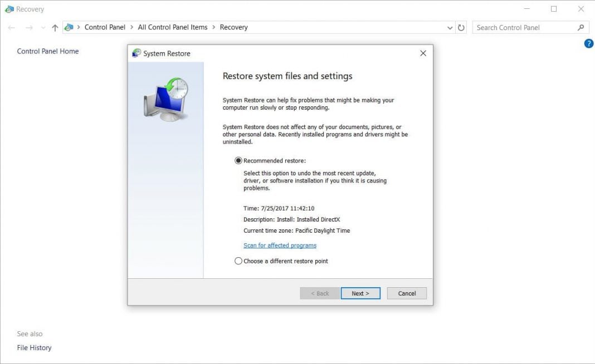Open Help via the blue question mark icon
The width and height of the screenshot is (595, 364).
(589, 43)
